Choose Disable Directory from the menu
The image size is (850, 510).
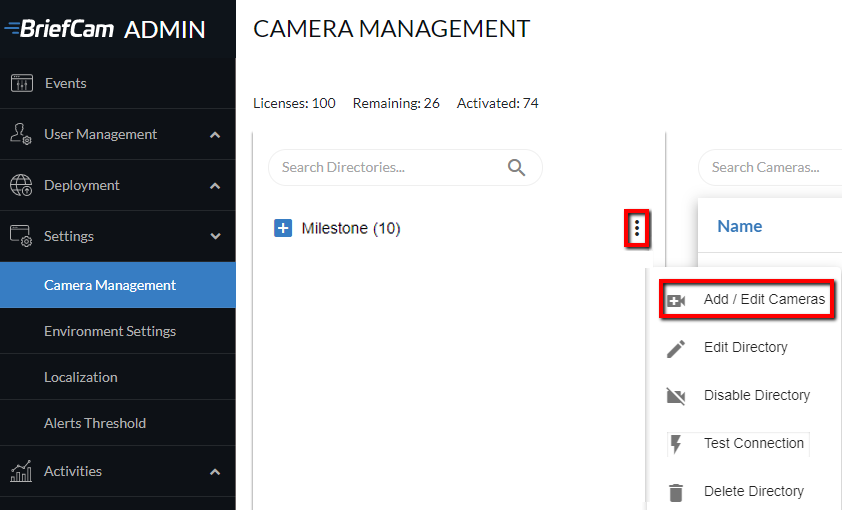point(756,395)
